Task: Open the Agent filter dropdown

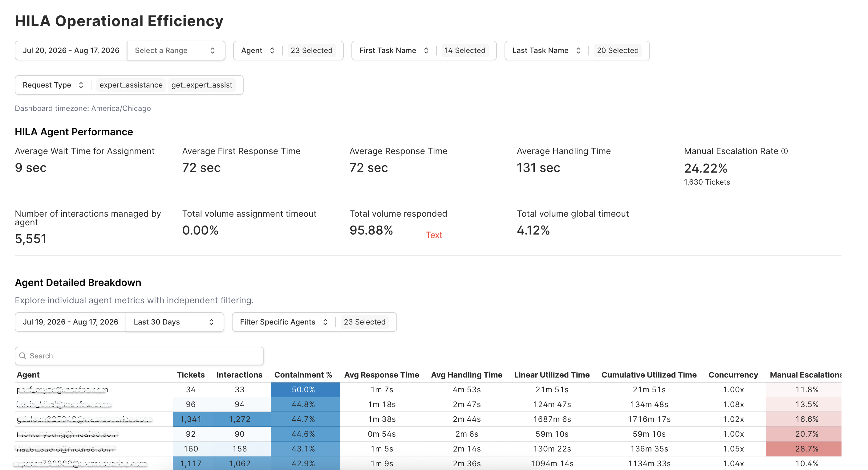Action: point(258,51)
